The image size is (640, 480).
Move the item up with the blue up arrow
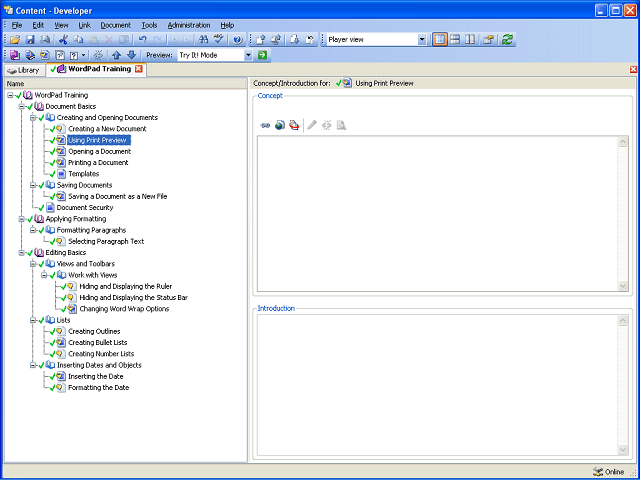point(117,55)
